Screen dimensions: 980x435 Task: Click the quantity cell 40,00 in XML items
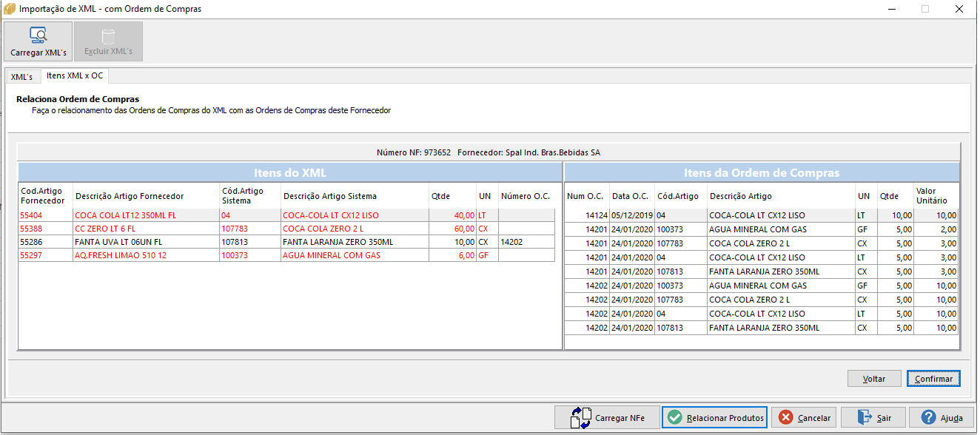pyautogui.click(x=452, y=215)
